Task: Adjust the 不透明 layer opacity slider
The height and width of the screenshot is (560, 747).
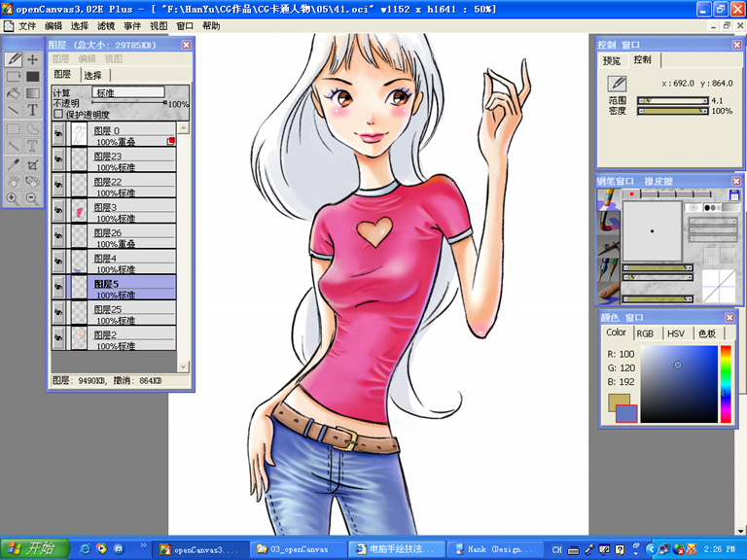Action: 129,102
